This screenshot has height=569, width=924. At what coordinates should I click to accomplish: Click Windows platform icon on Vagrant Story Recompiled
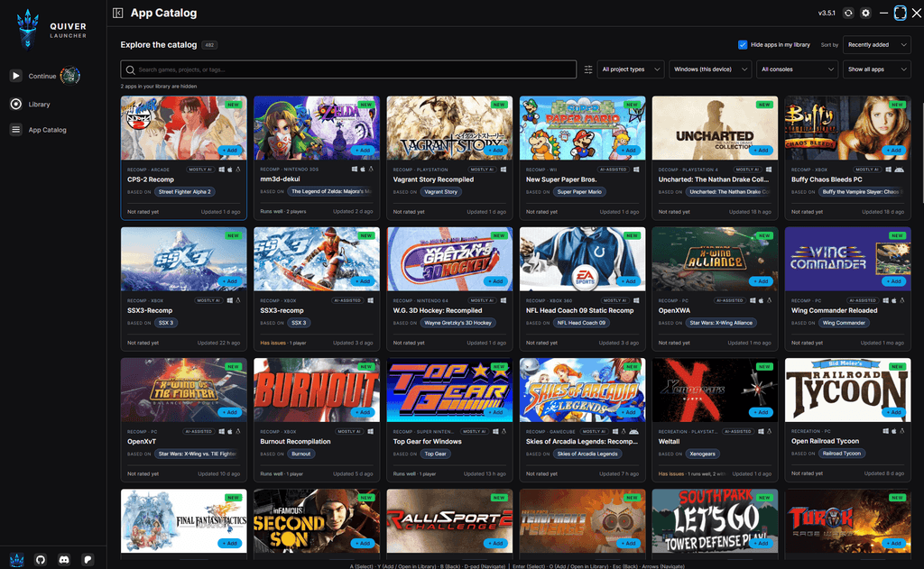[x=504, y=170]
